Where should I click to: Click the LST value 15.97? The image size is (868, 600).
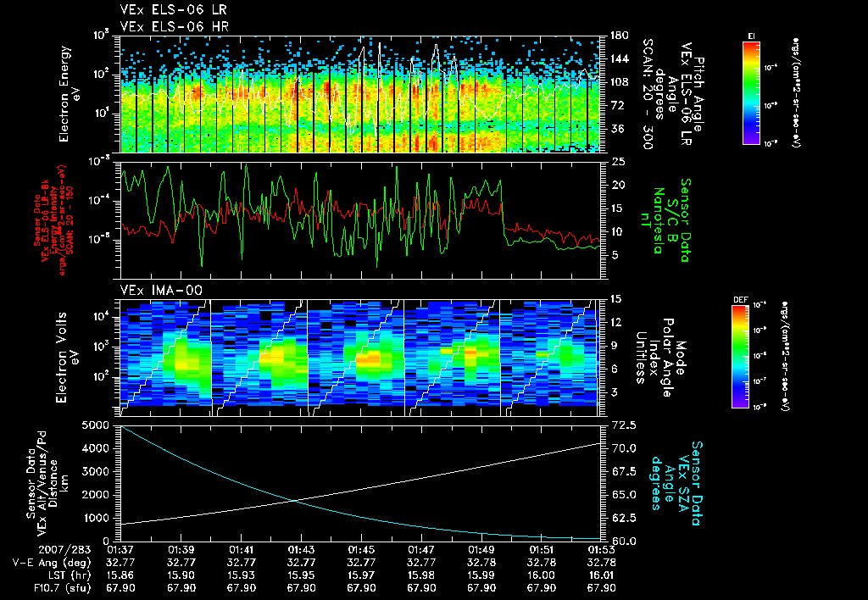point(361,575)
